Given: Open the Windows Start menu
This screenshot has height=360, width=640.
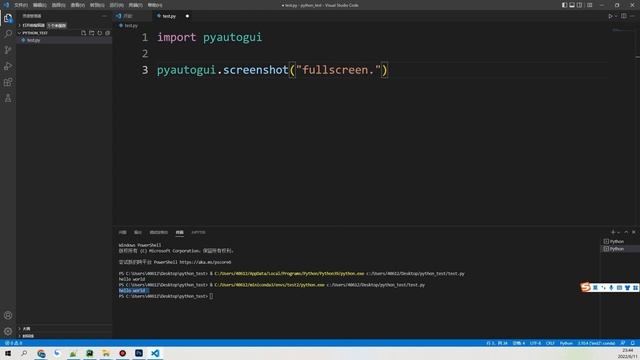Looking at the screenshot, I should (8, 353).
